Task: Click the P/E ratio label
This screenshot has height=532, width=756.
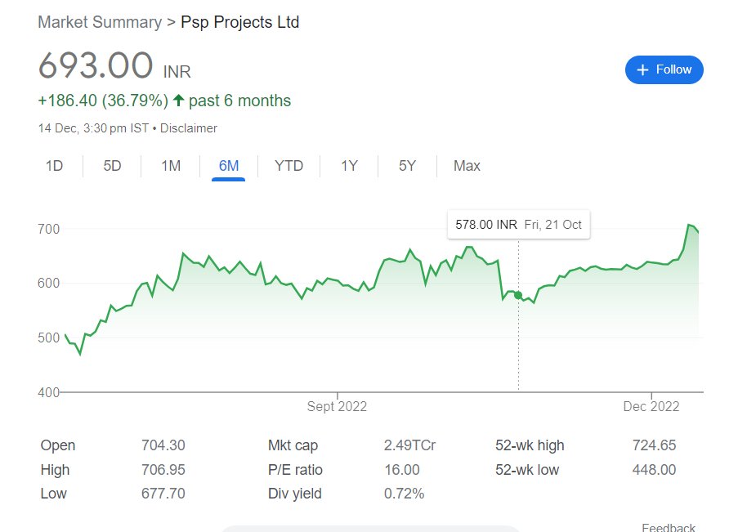Action: [295, 469]
